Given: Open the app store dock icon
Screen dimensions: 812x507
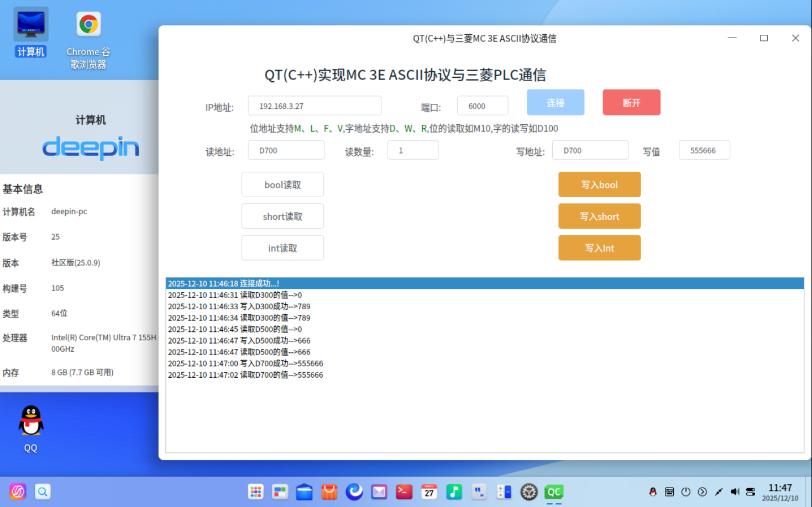Looking at the screenshot, I should 329,492.
